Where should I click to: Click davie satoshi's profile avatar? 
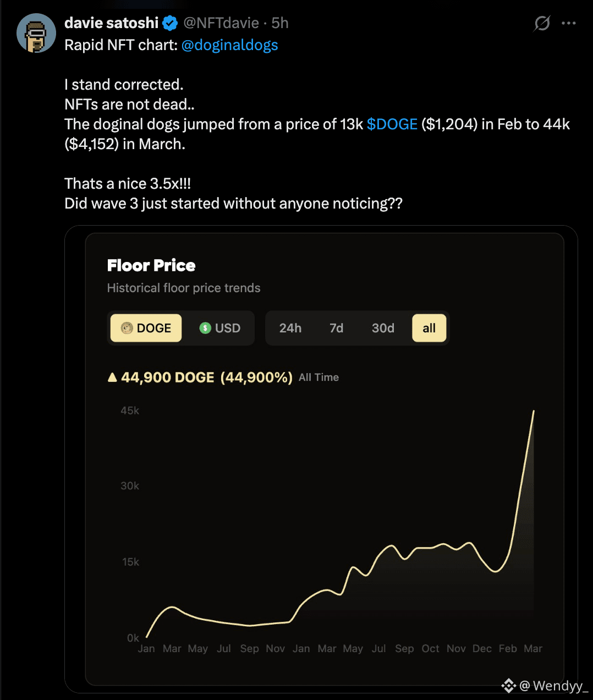[x=36, y=33]
